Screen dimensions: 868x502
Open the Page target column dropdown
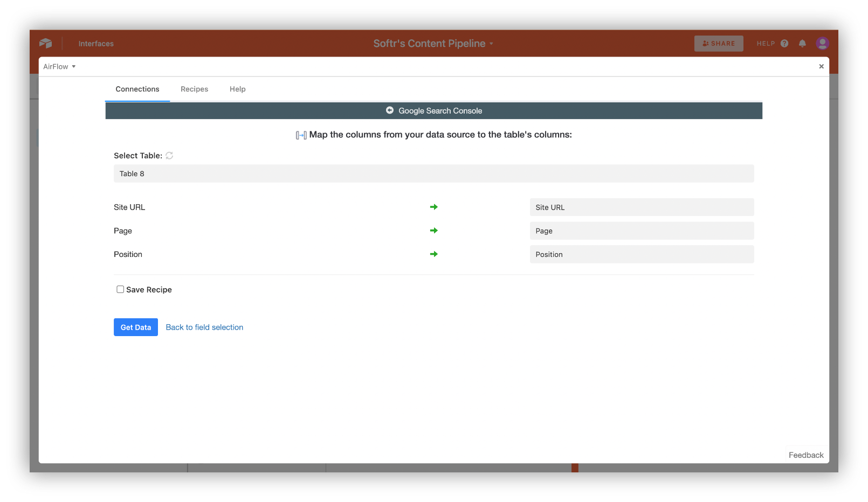pyautogui.click(x=642, y=231)
